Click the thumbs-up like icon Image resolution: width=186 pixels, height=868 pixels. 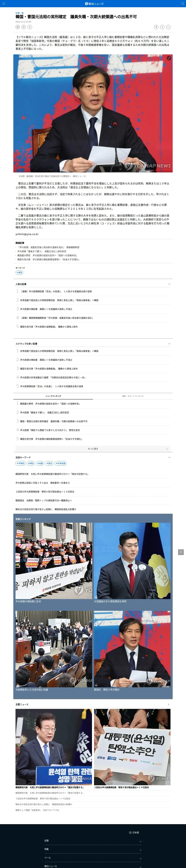pos(18,27)
